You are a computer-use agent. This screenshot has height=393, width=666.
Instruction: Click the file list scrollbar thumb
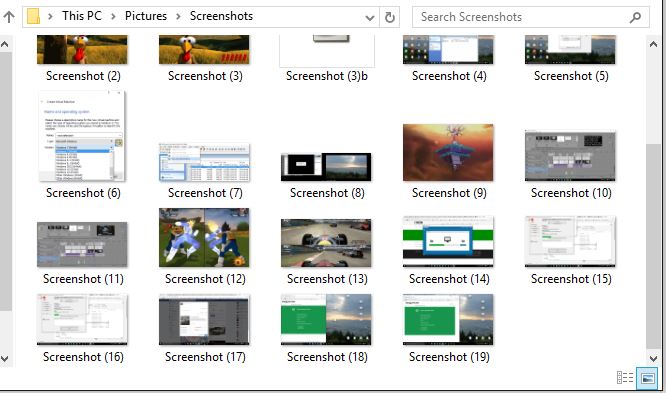click(653, 246)
